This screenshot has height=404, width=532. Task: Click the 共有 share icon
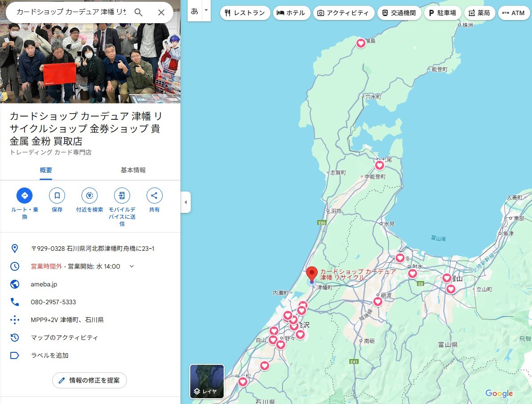tap(154, 196)
